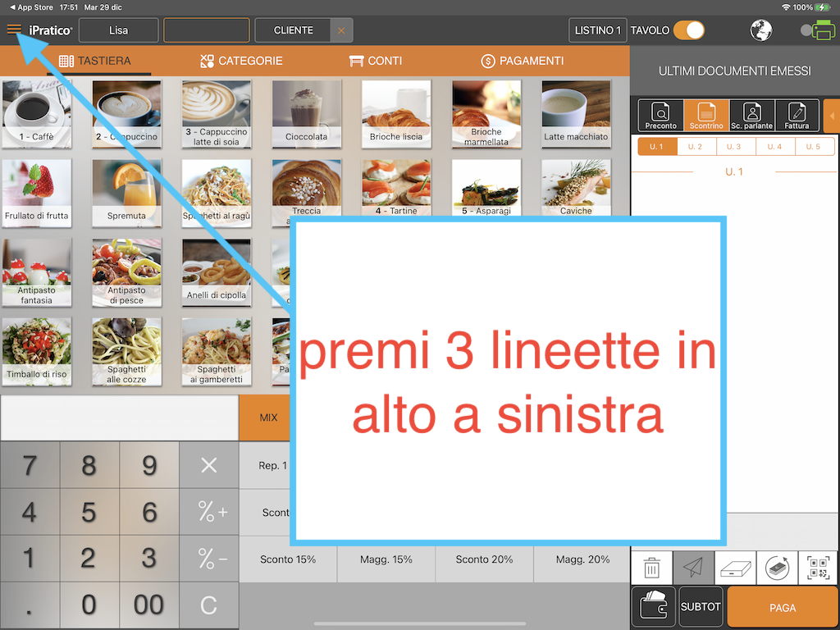
Task: Tap the paper plane send icon
Action: point(693,568)
